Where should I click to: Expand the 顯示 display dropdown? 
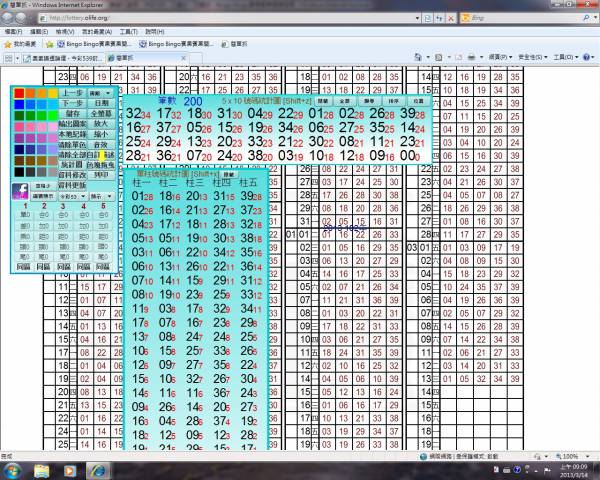101,197
